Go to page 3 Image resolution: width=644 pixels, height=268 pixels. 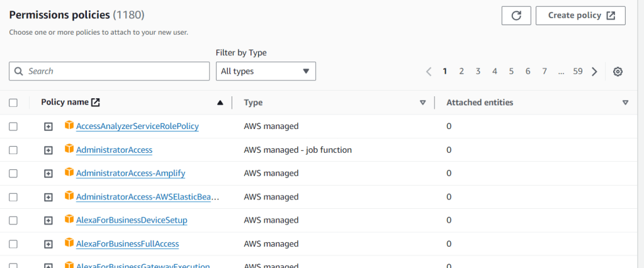pyautogui.click(x=478, y=72)
